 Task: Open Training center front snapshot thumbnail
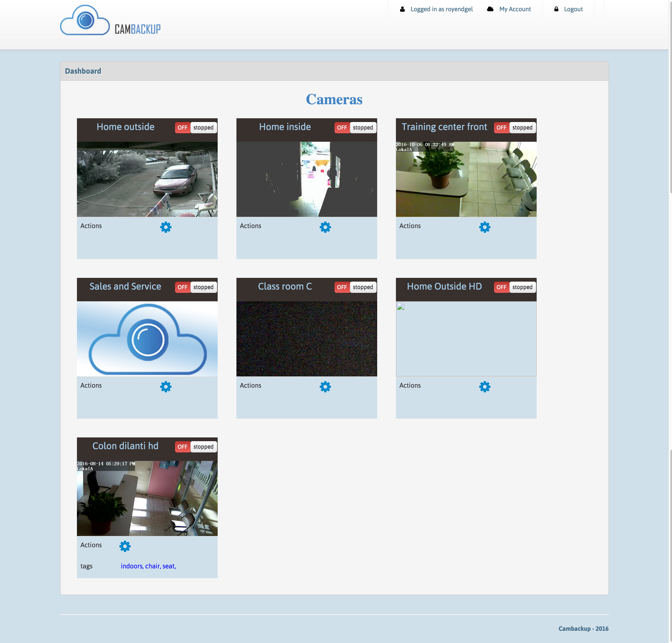(466, 179)
